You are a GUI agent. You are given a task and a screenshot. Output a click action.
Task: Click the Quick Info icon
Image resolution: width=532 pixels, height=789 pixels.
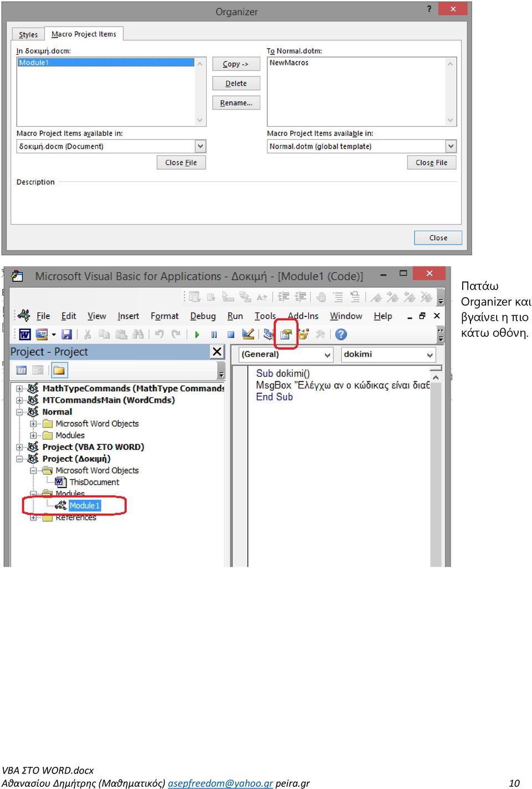tap(228, 297)
